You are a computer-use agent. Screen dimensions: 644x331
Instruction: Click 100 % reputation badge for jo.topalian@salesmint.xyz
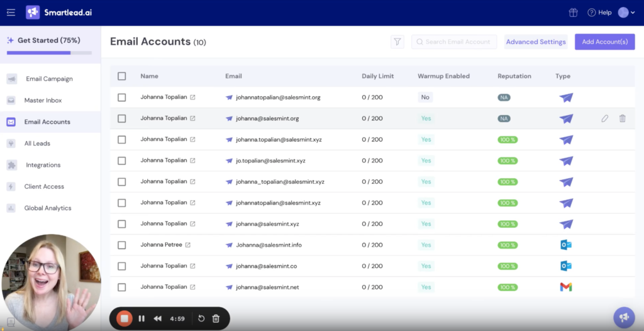(508, 160)
